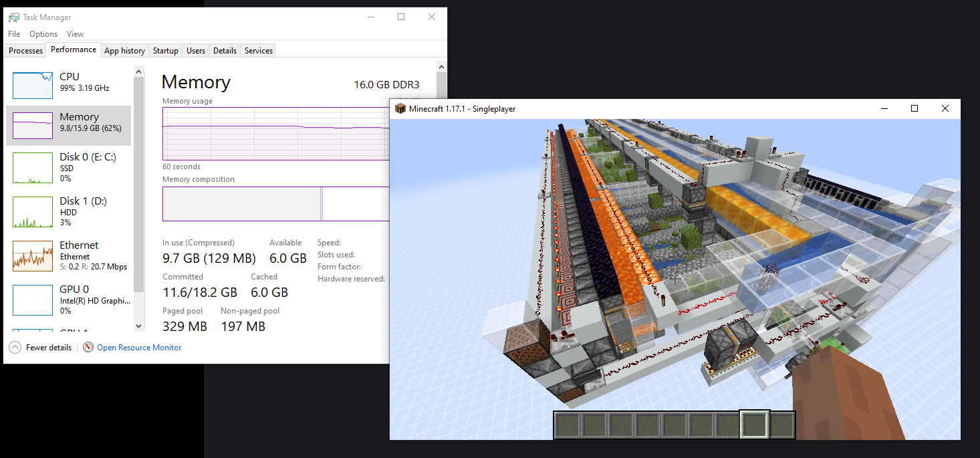The width and height of the screenshot is (980, 458).
Task: Select the highlighted eighth hotbar slot in Minecraft
Action: point(755,425)
